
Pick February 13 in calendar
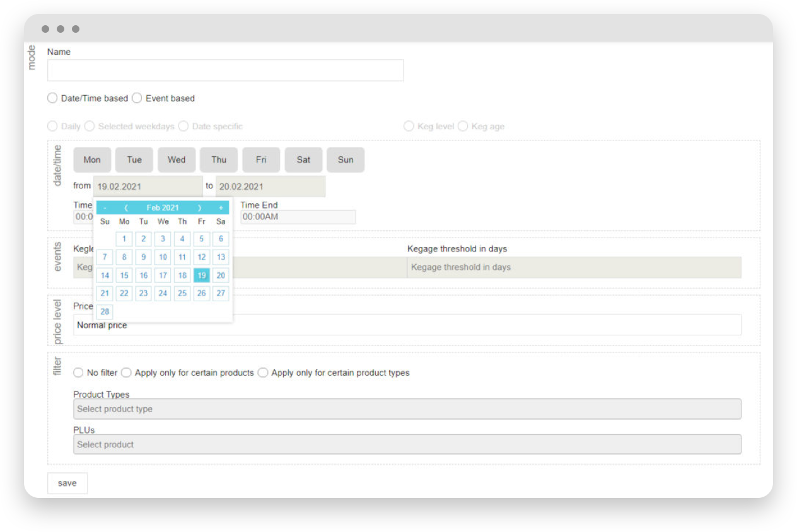tap(221, 257)
